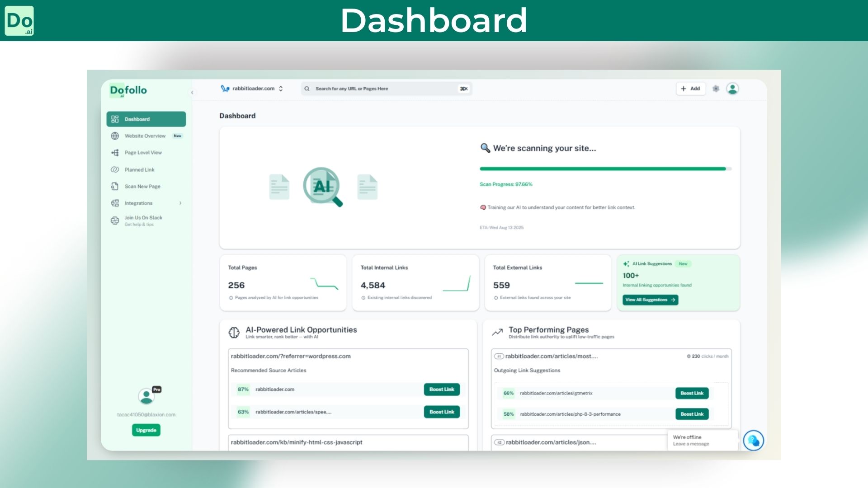Select the Dashboard grid icon in the sidebar
The image size is (868, 488).
tap(114, 119)
